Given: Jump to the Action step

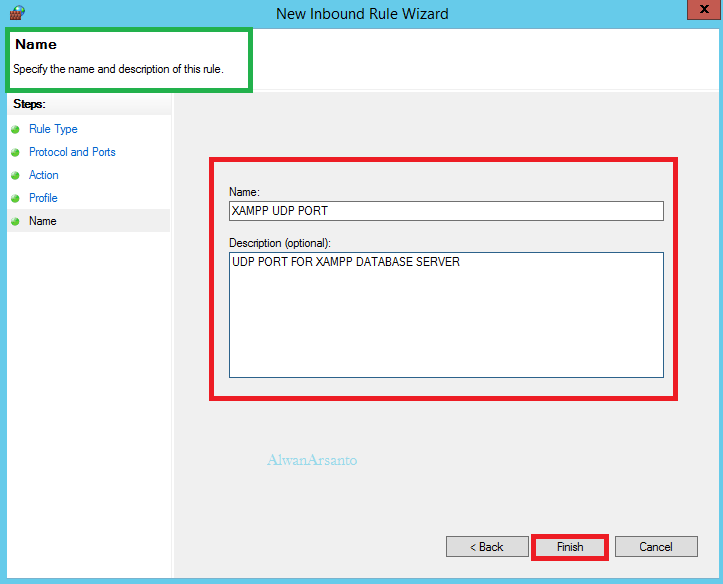Looking at the screenshot, I should 43,175.
